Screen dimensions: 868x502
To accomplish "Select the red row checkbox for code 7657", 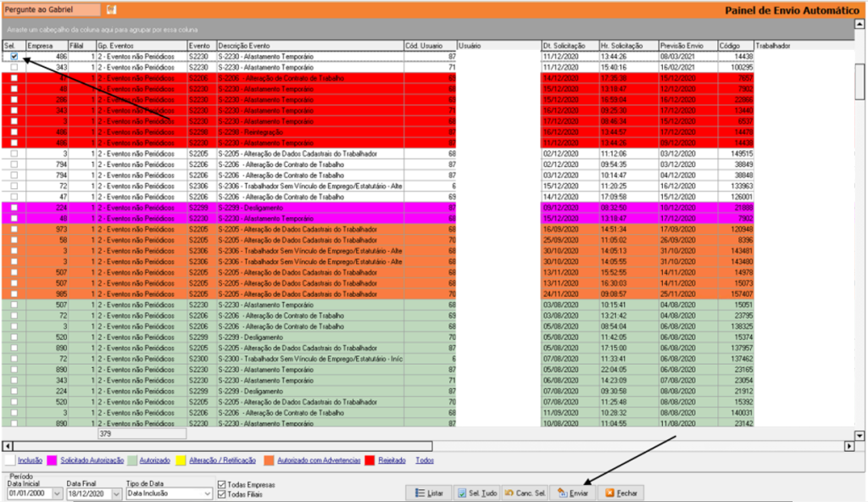I will [x=14, y=78].
